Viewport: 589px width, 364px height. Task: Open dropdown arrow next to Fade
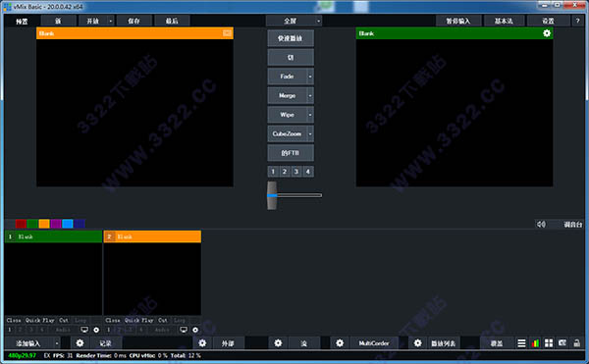(x=310, y=77)
